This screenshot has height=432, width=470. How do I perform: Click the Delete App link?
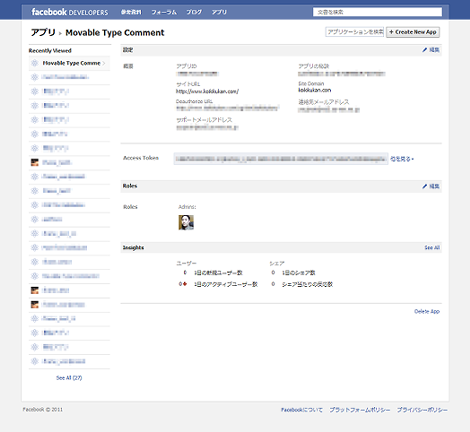click(x=427, y=311)
